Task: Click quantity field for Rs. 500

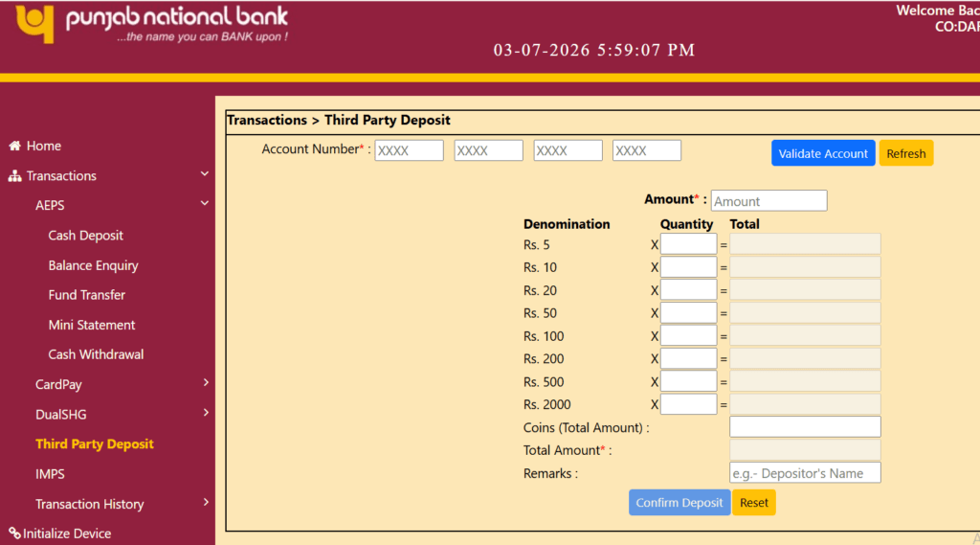Action: (688, 381)
